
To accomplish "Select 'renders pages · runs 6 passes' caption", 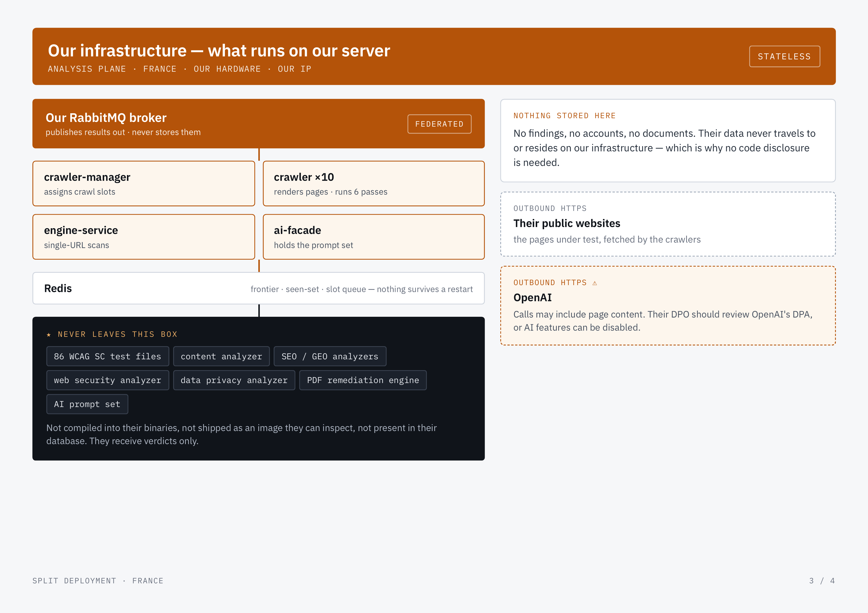I will click(x=330, y=192).
